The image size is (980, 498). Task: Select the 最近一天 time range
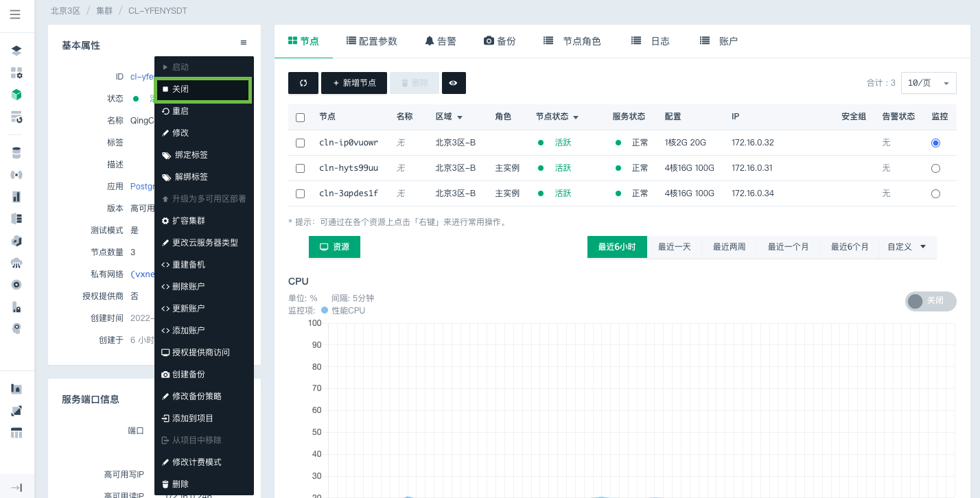(x=675, y=247)
